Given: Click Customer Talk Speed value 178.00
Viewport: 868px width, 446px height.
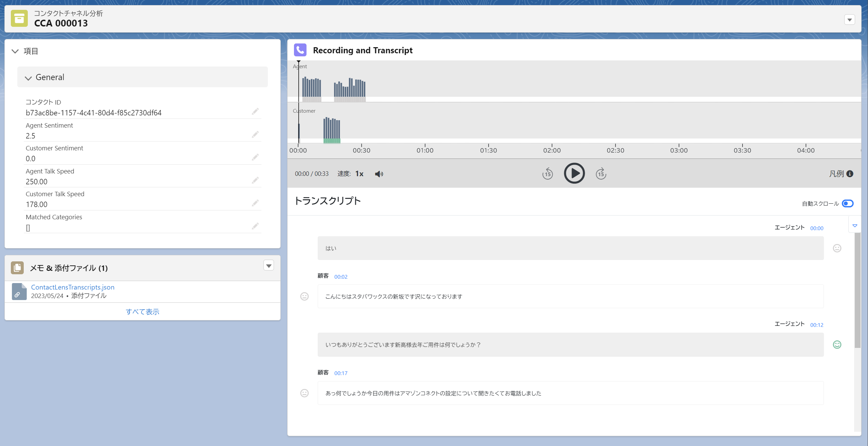Looking at the screenshot, I should 37,204.
